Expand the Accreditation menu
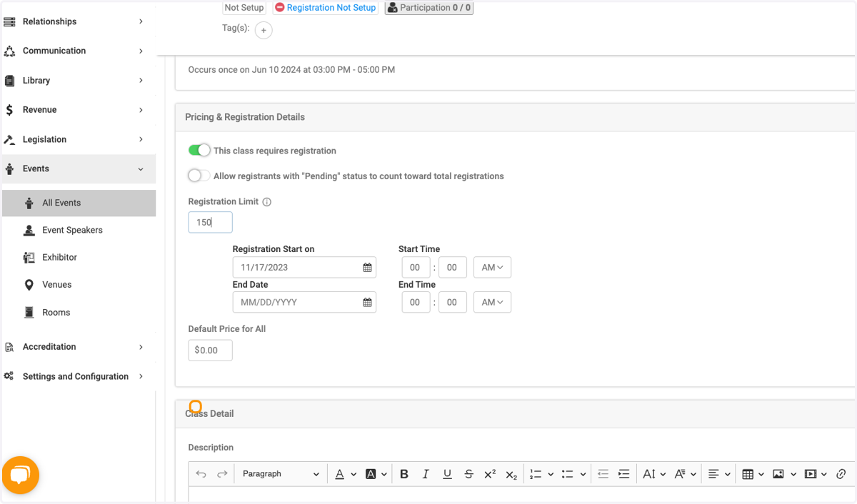The height and width of the screenshot is (504, 857). pos(79,347)
